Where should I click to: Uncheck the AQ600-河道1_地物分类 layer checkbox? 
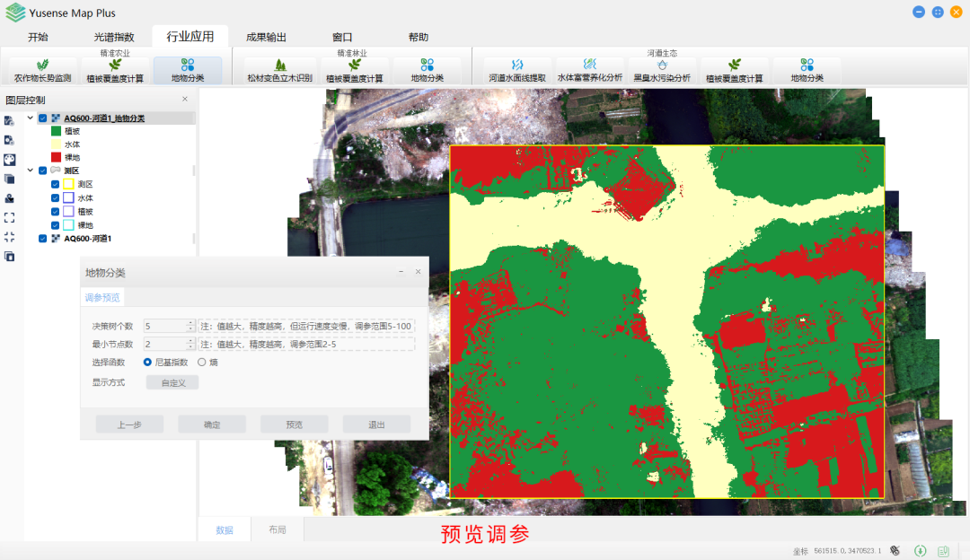click(43, 118)
